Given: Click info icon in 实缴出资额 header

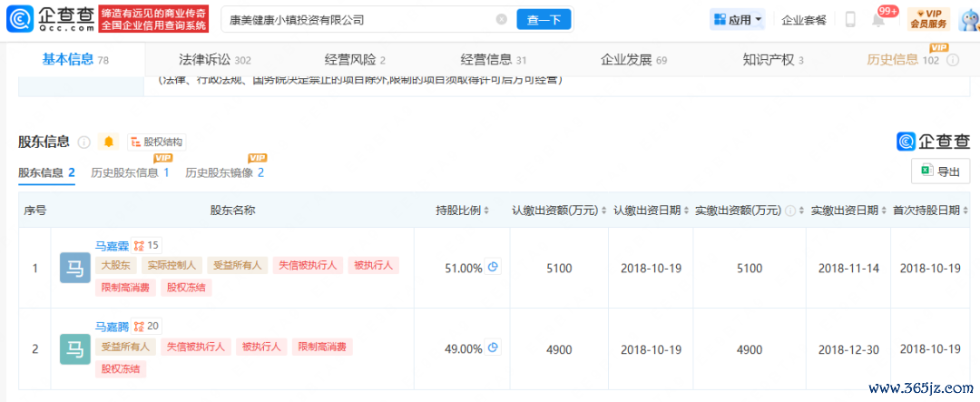Looking at the screenshot, I should pos(790,211).
